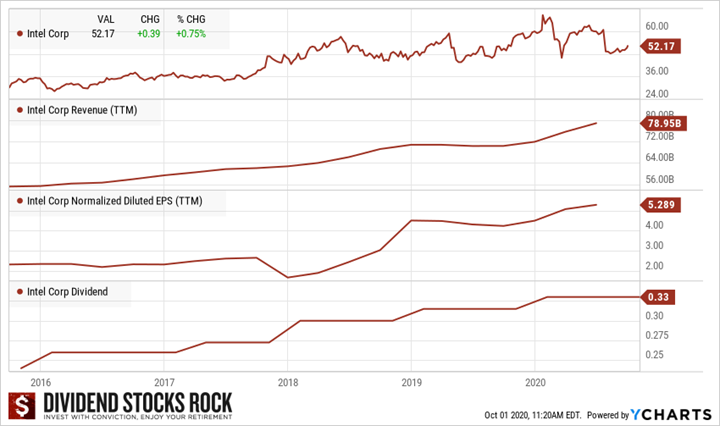The width and height of the screenshot is (720, 426).
Task: Click the 24.00 price axis label
Action: click(657, 94)
